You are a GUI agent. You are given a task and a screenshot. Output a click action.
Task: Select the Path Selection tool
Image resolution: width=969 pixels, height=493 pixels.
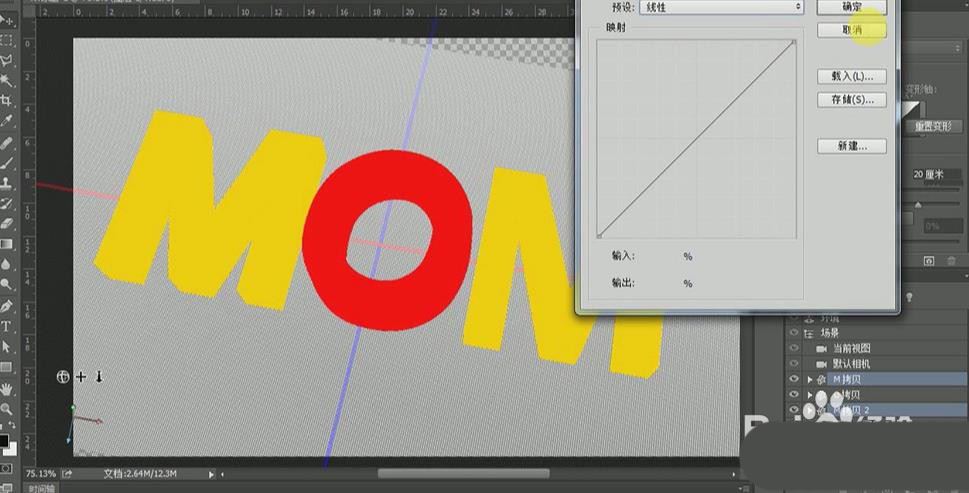pyautogui.click(x=7, y=347)
